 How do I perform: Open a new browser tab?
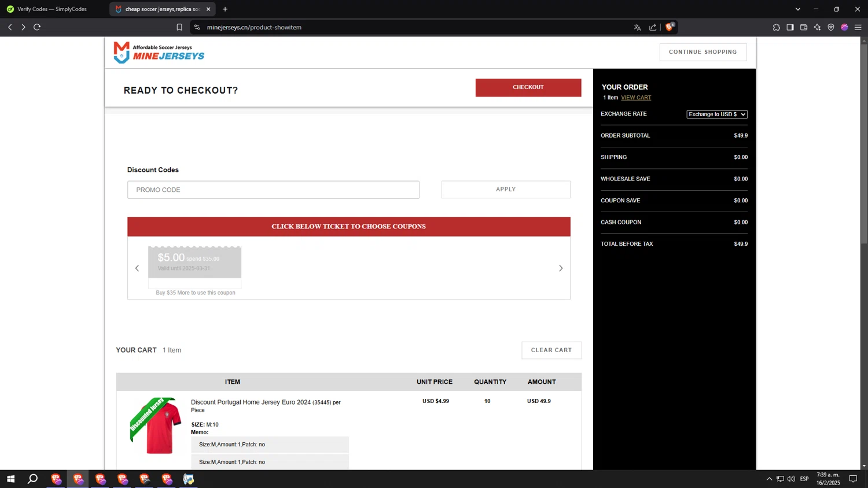tap(225, 9)
